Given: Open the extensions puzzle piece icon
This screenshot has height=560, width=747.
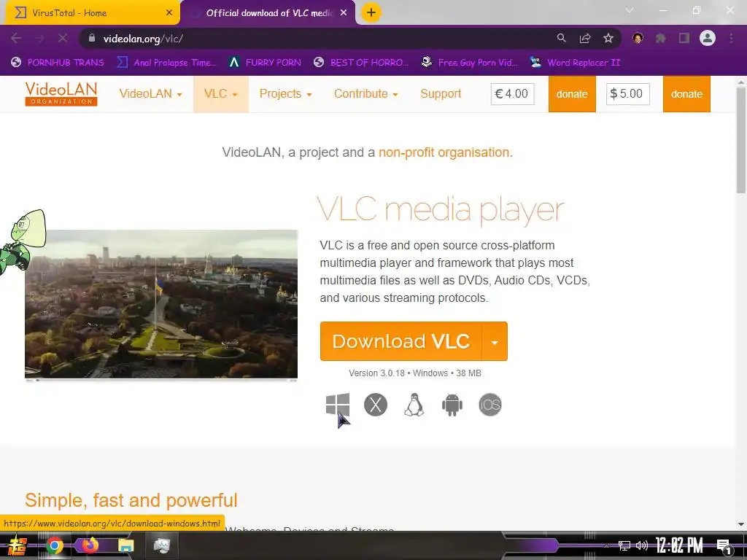Looking at the screenshot, I should pyautogui.click(x=661, y=39).
